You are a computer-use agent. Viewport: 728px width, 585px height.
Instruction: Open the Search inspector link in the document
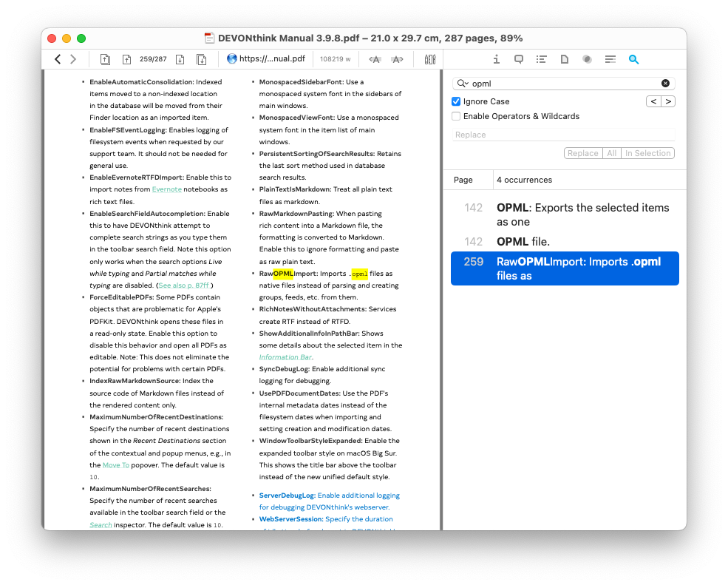101,525
